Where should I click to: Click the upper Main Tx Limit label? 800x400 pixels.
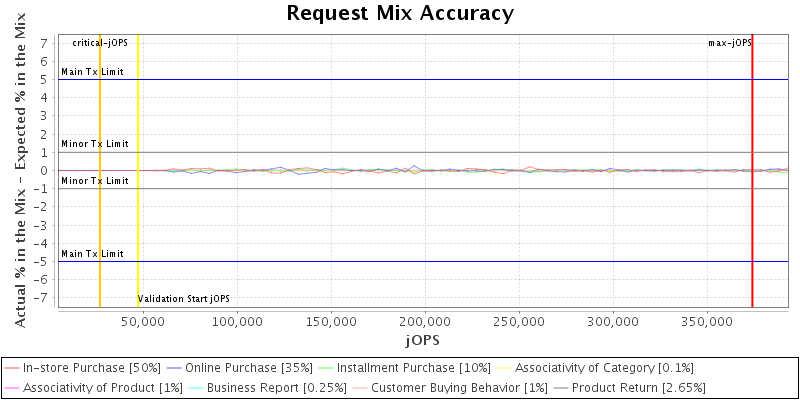pos(92,72)
